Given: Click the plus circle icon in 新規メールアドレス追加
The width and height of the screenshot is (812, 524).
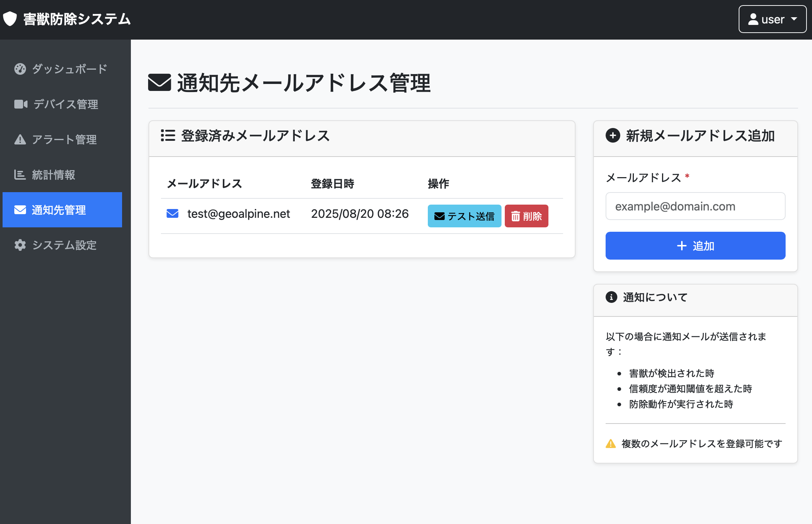Looking at the screenshot, I should click(613, 135).
